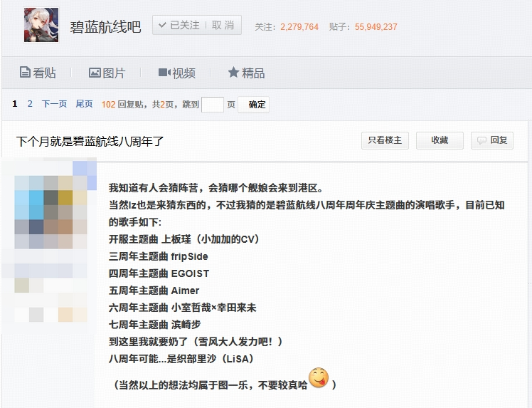Click the follower count 2,279,764
This screenshot has width=532, height=408.
[299, 27]
